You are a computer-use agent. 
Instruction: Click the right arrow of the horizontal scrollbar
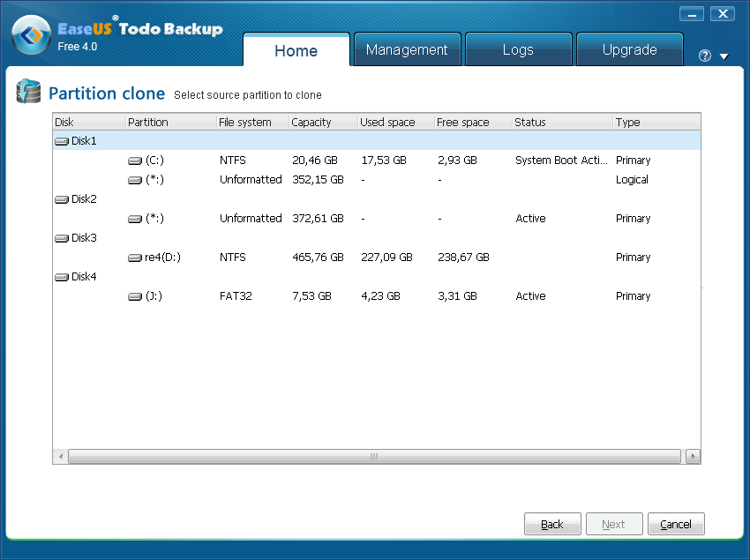point(692,456)
